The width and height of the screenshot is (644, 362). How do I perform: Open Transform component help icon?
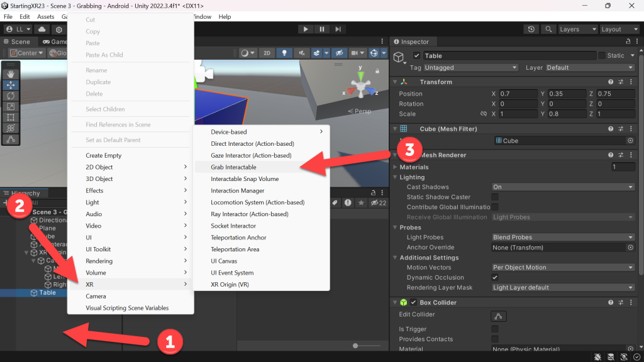[611, 82]
